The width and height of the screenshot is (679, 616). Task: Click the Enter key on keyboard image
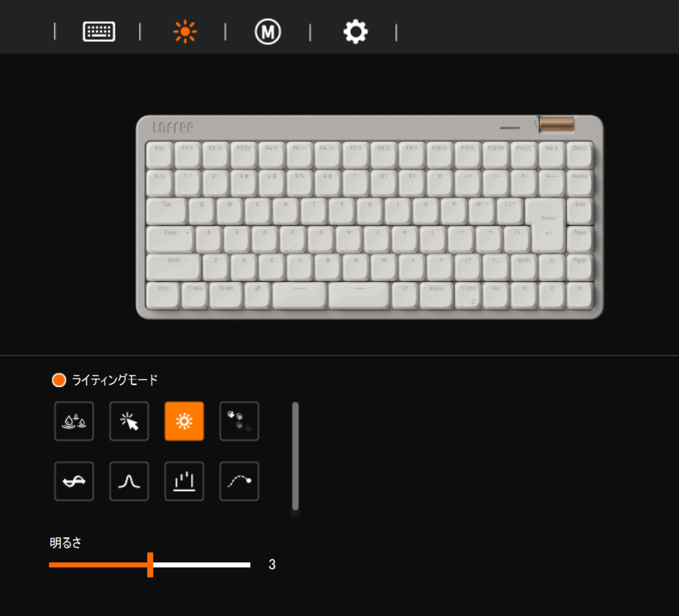click(547, 225)
